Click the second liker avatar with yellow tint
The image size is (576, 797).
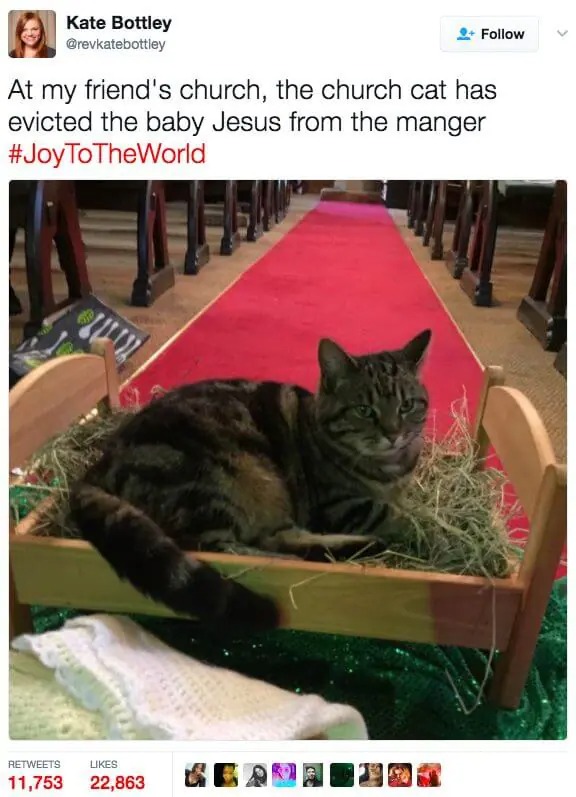(x=225, y=775)
